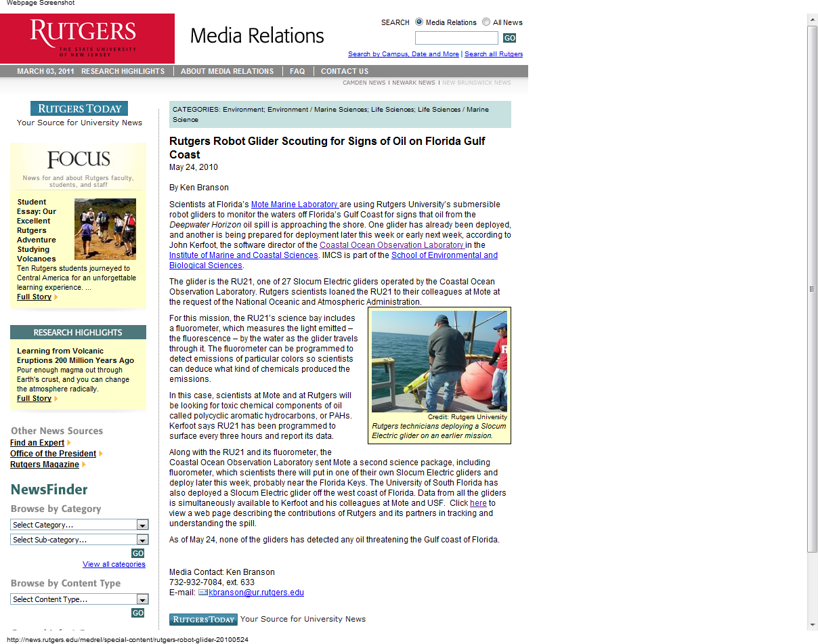Screen dimensions: 818x644
Task: Open the Select Category dropdown
Action: click(x=79, y=525)
